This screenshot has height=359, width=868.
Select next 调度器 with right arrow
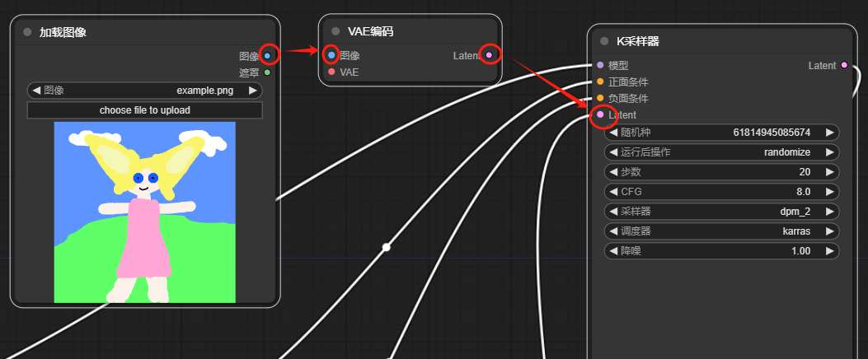pos(830,231)
